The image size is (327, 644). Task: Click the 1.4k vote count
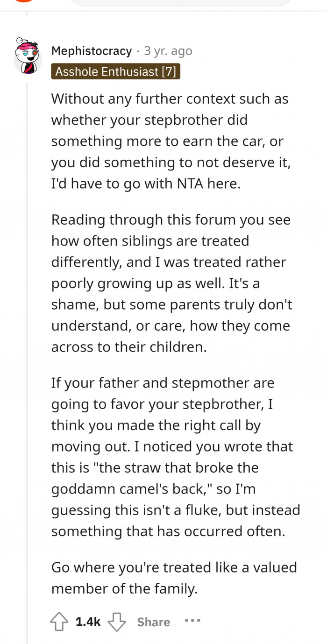[x=88, y=622]
